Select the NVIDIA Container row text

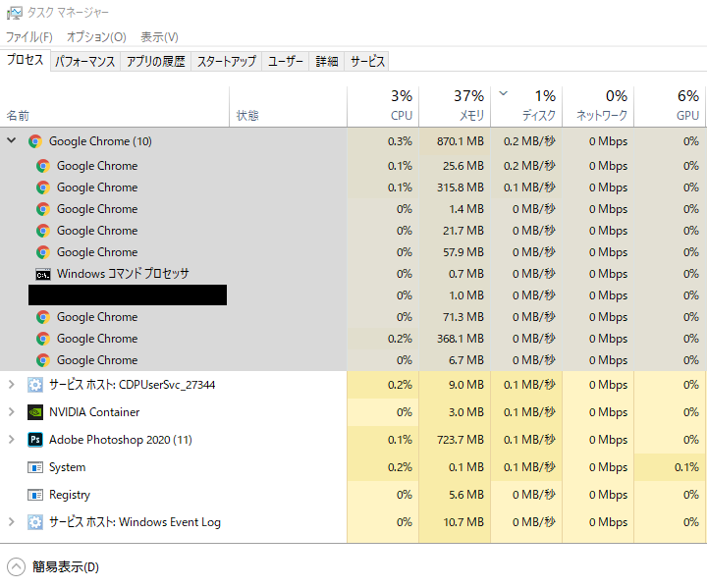tap(94, 412)
